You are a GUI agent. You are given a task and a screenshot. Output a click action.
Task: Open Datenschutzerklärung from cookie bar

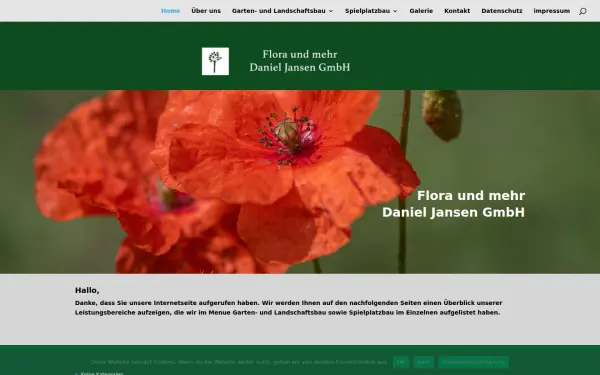[x=473, y=362]
